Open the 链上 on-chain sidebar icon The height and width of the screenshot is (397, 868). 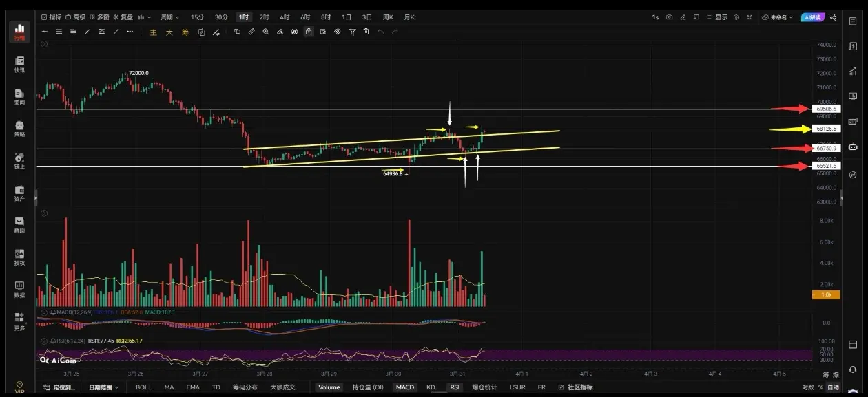[x=19, y=161]
